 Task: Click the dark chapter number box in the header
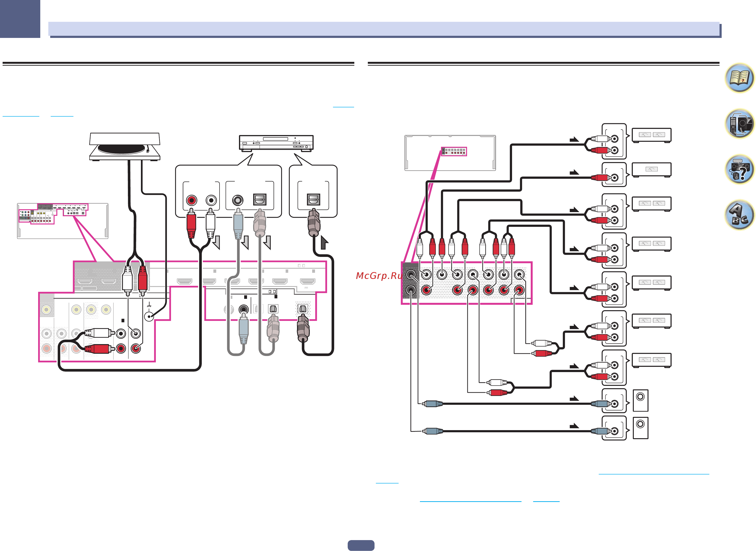click(20, 19)
